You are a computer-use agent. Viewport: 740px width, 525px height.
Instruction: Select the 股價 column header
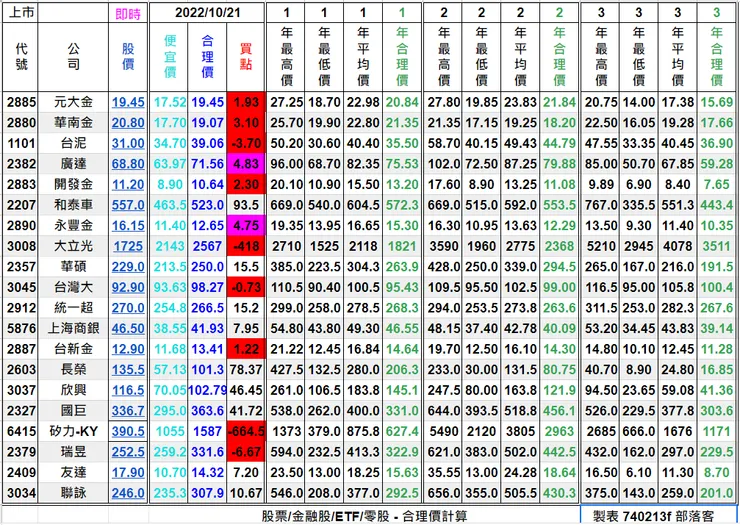coord(128,57)
